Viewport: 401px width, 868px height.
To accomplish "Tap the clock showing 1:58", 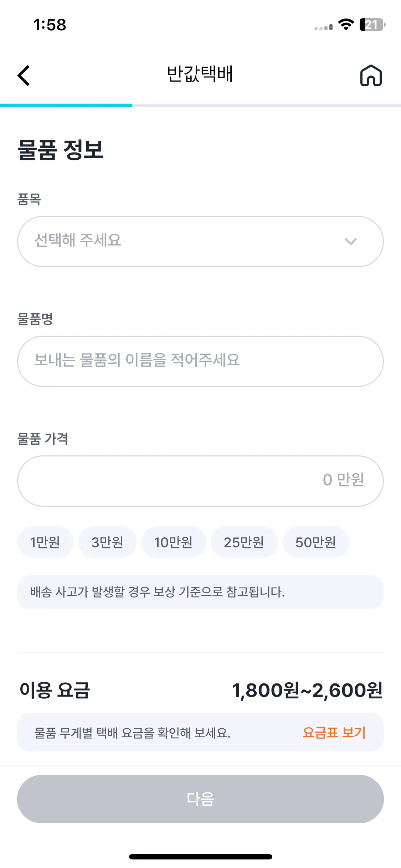I will 50,25.
